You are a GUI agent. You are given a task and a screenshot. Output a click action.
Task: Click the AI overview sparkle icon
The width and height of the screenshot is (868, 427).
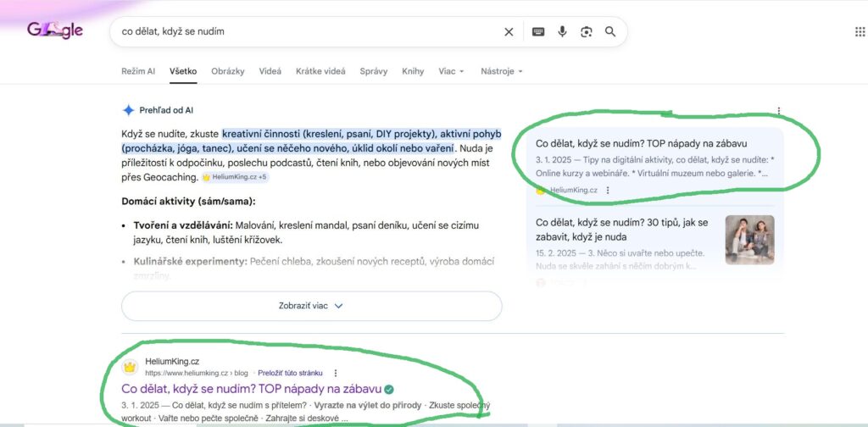click(129, 110)
